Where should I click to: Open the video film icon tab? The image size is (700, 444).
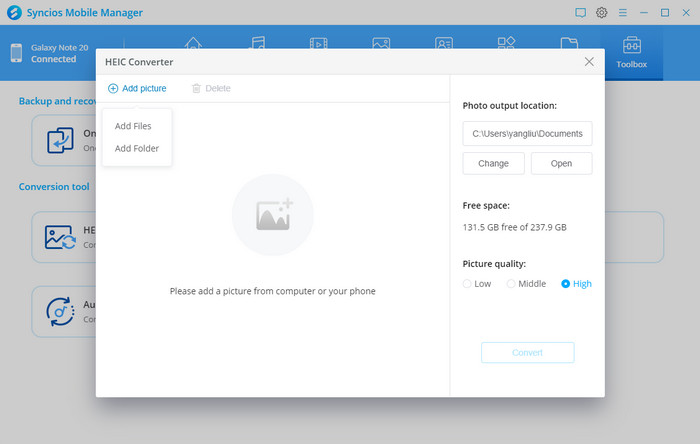pyautogui.click(x=318, y=44)
